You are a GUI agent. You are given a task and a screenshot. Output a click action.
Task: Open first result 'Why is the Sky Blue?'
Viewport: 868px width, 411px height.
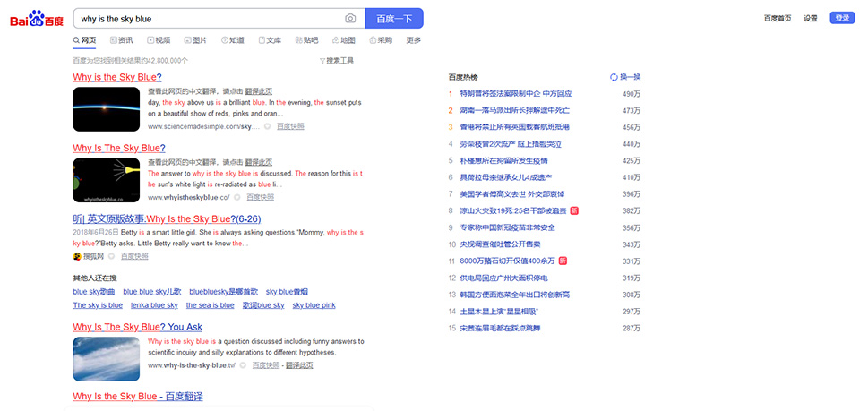coord(117,77)
